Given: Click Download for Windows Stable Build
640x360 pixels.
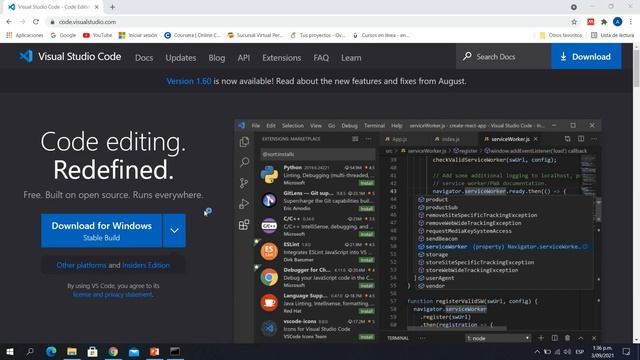Looking at the screenshot, I should click(x=102, y=231).
